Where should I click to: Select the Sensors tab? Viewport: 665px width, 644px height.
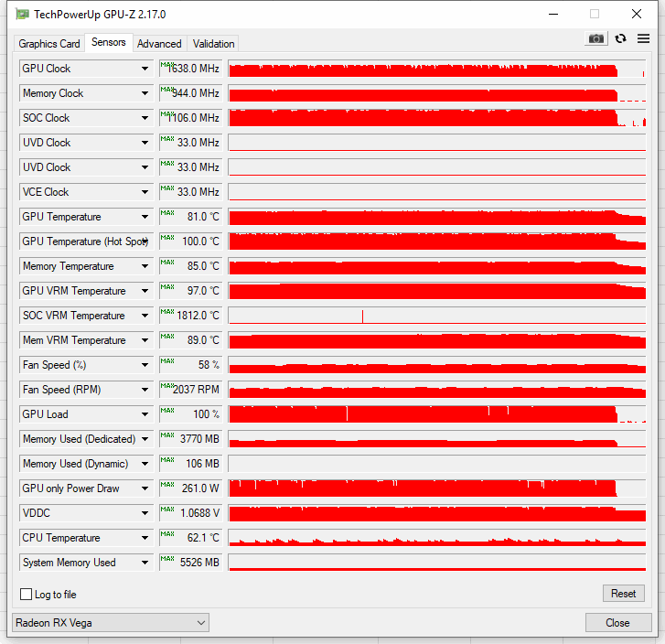coord(109,42)
